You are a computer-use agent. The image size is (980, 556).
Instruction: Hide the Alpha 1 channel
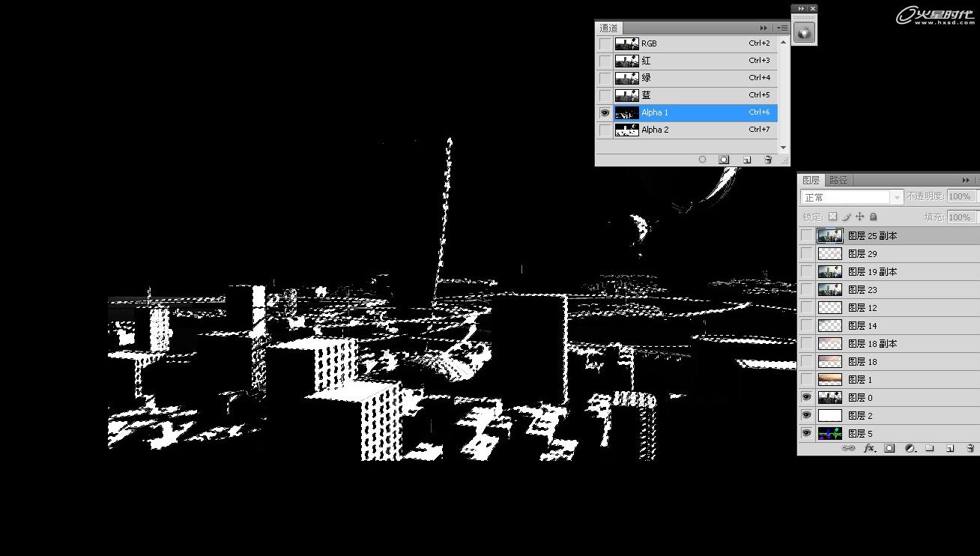(605, 112)
